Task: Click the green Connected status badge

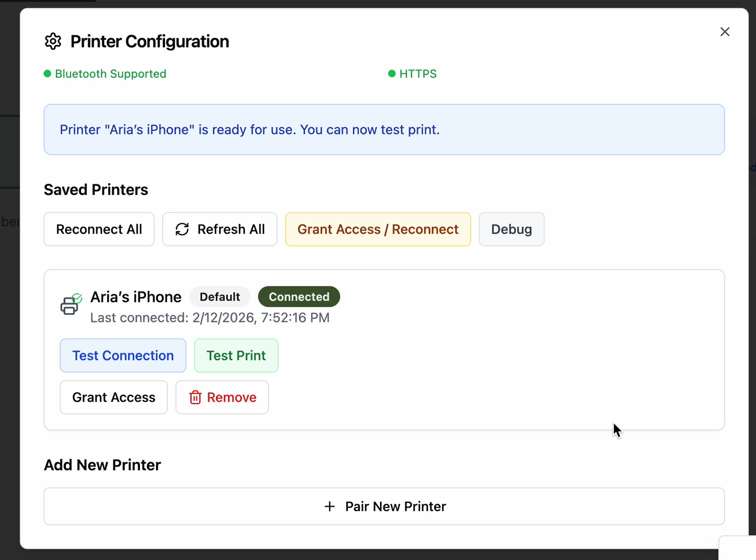Action: (x=298, y=297)
